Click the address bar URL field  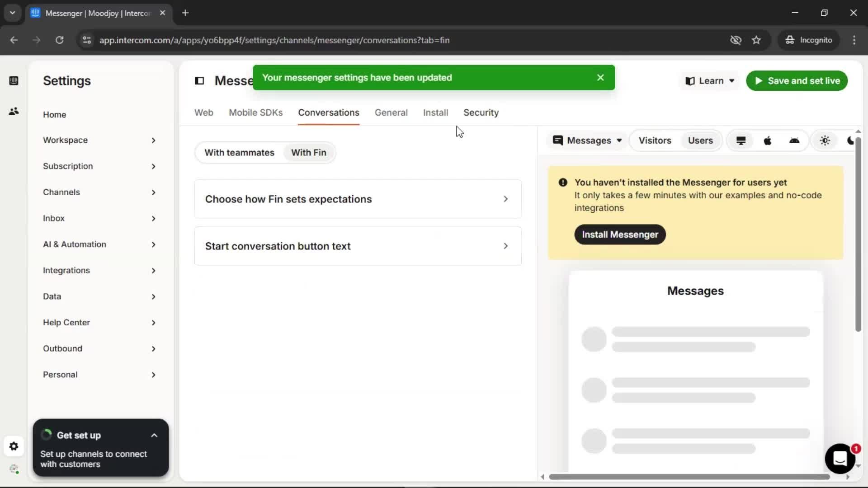(x=274, y=40)
